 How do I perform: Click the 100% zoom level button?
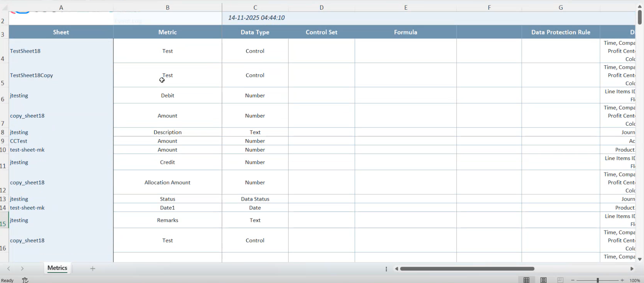click(x=635, y=280)
